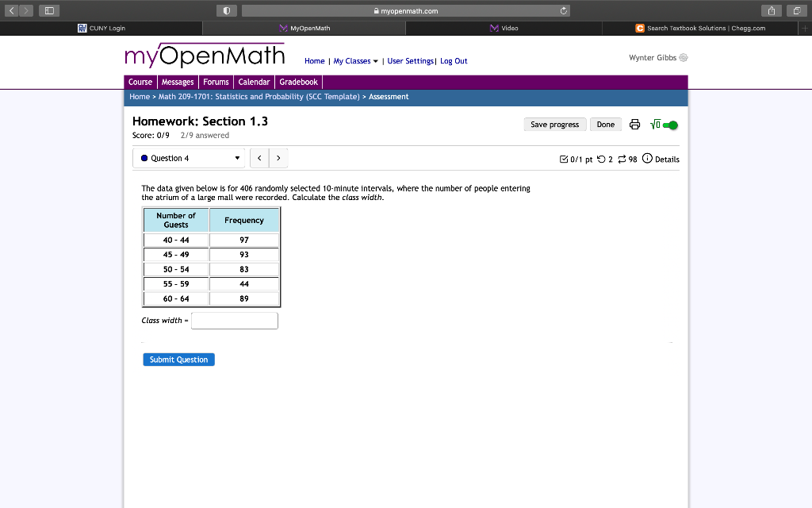
Task: Open the Question 4 dropdown
Action: click(x=188, y=158)
